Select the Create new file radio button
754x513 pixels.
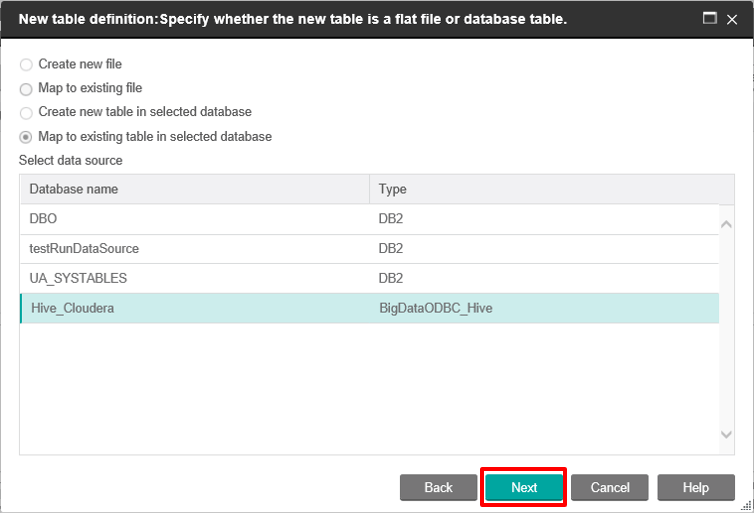pyautogui.click(x=26, y=64)
